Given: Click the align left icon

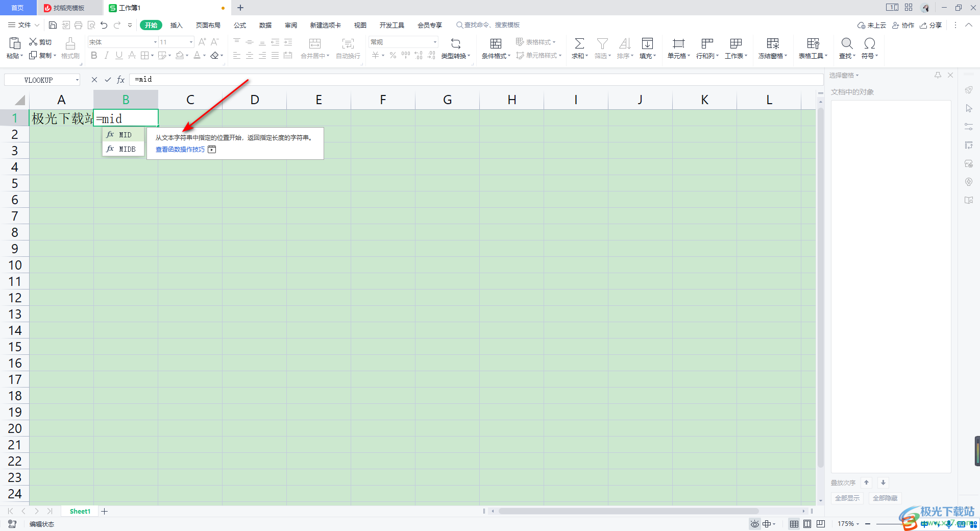Looking at the screenshot, I should 237,55.
